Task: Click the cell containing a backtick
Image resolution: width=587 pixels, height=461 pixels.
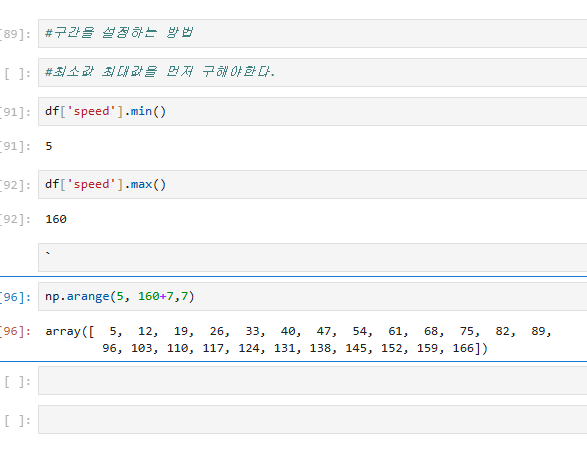Action: click(313, 257)
